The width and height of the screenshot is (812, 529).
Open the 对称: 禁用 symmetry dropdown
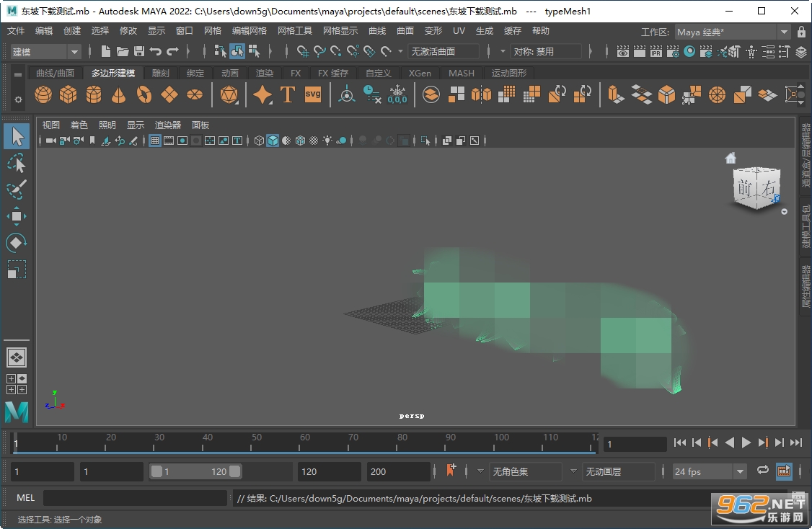pos(546,52)
